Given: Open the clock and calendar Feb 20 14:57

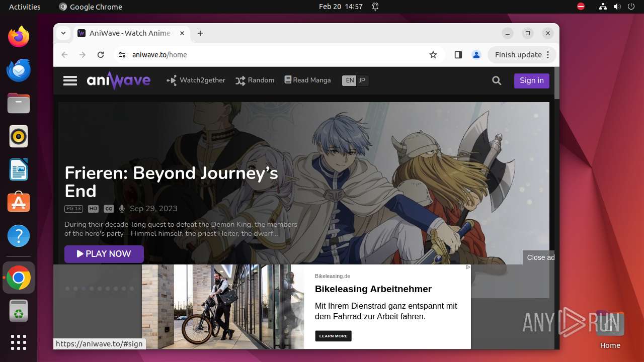Looking at the screenshot, I should pos(341,7).
